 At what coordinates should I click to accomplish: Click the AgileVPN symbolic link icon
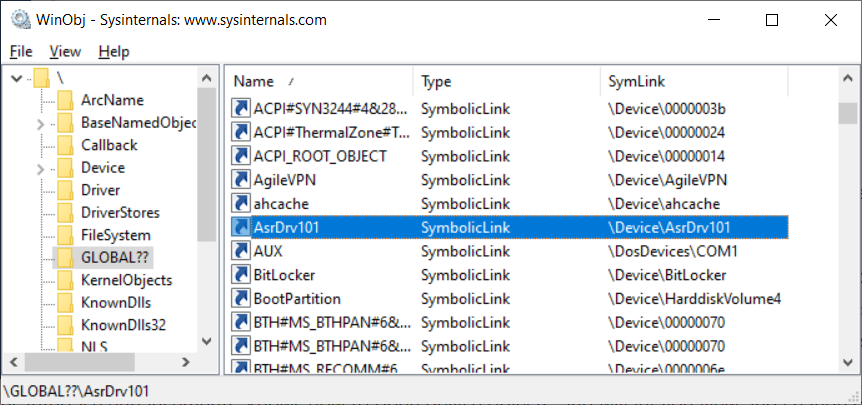(x=241, y=180)
